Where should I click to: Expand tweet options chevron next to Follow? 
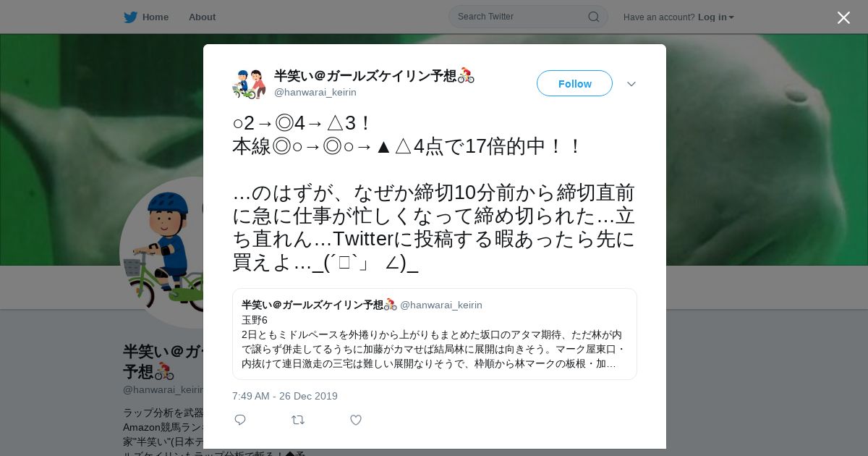coord(631,84)
